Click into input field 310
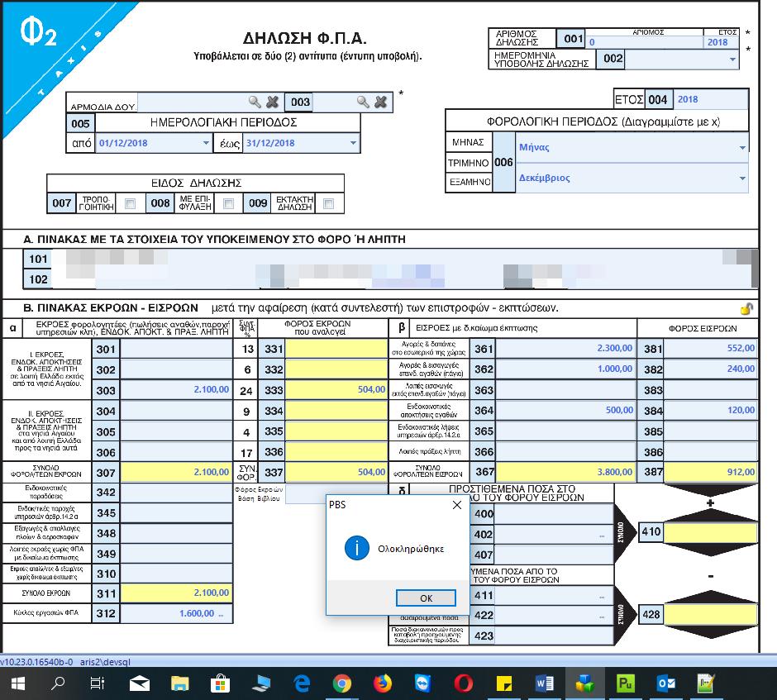Image resolution: width=777 pixels, height=700 pixels. [176, 574]
